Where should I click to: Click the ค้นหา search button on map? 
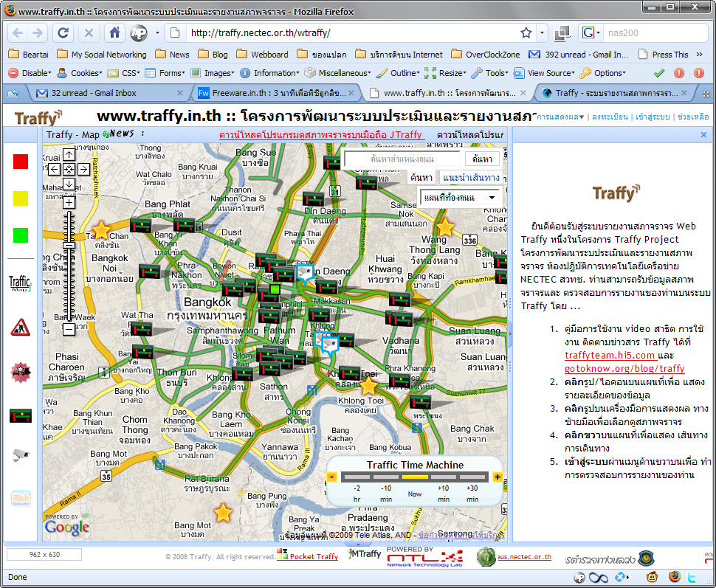482,159
